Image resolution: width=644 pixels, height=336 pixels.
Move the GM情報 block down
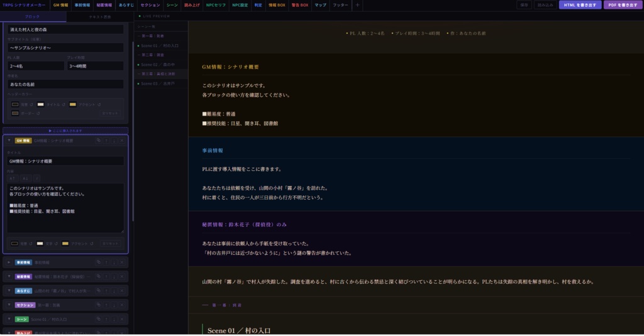[x=114, y=140]
